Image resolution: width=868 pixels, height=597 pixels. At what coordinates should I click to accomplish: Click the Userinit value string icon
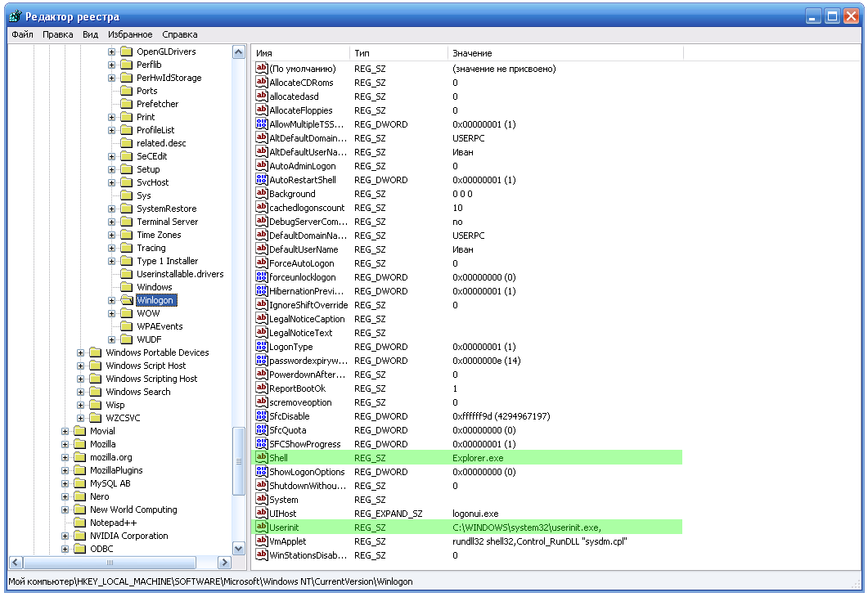(x=262, y=527)
